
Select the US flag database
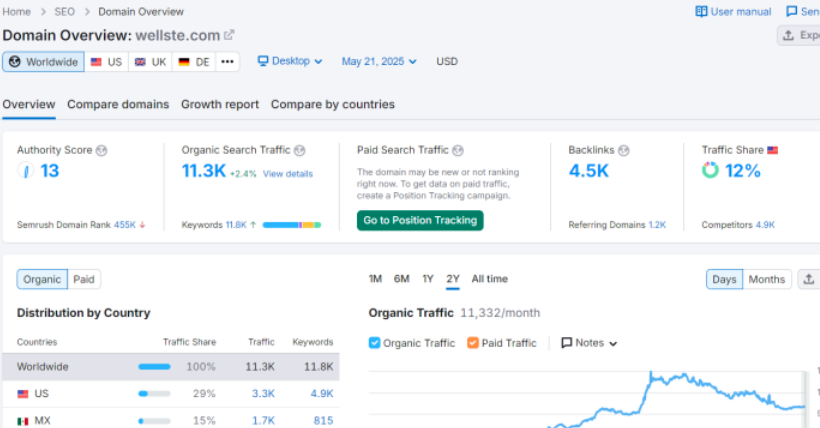106,62
